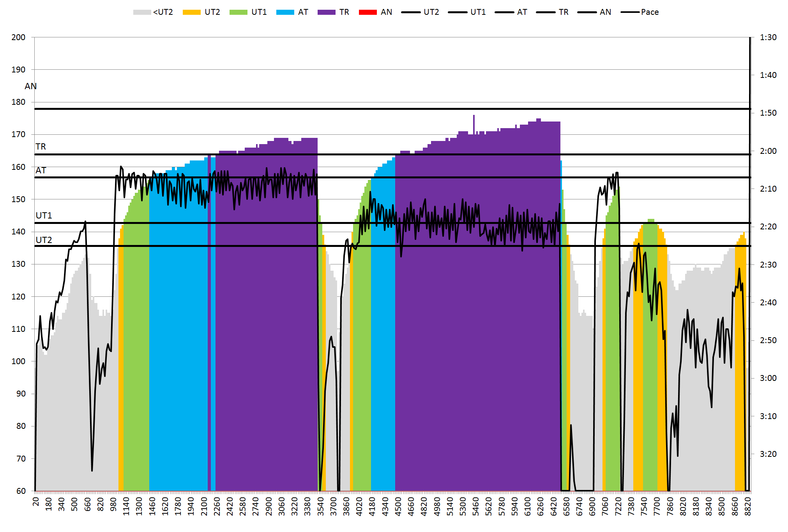Click the 2:00 label on the pace axis
Viewport: 788px width, 532px height.
click(768, 151)
